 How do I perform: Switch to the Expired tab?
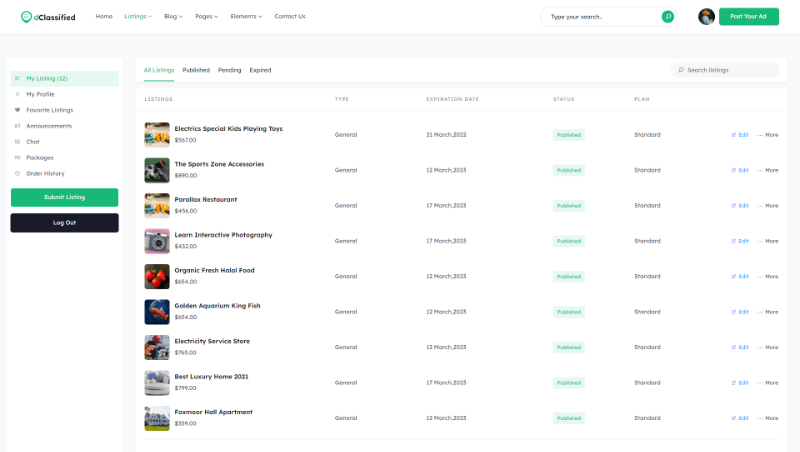260,70
